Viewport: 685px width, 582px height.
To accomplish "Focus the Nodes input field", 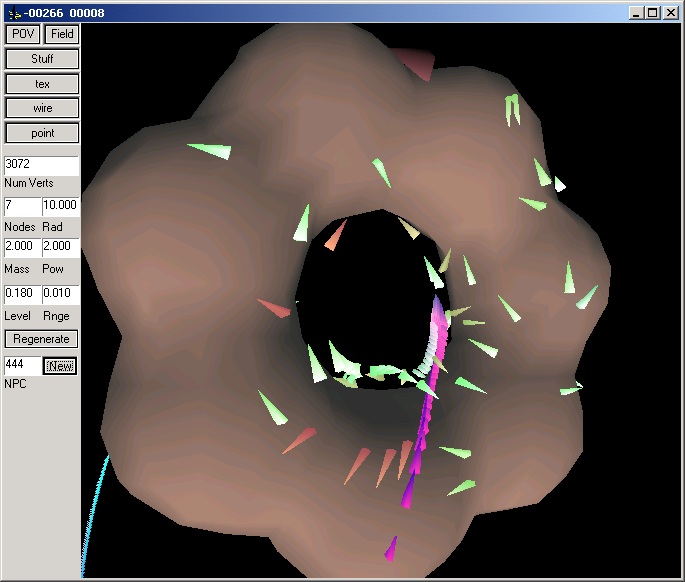I will coord(21,206).
